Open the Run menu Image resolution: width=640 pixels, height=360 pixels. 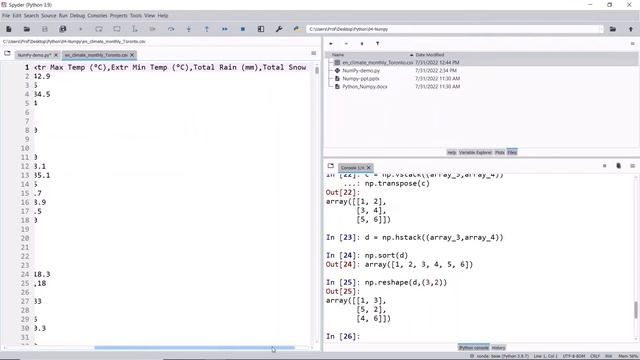click(x=63, y=16)
